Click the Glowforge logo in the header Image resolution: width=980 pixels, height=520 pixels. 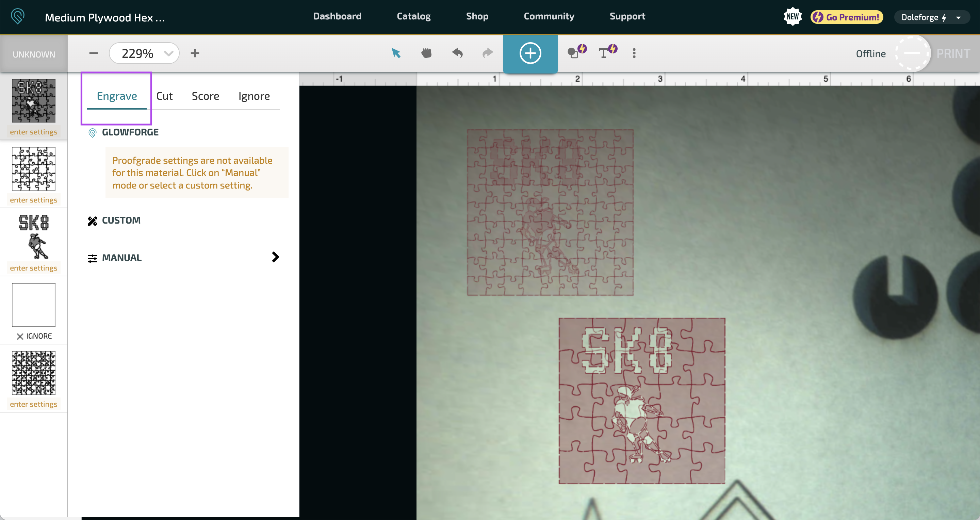click(17, 16)
